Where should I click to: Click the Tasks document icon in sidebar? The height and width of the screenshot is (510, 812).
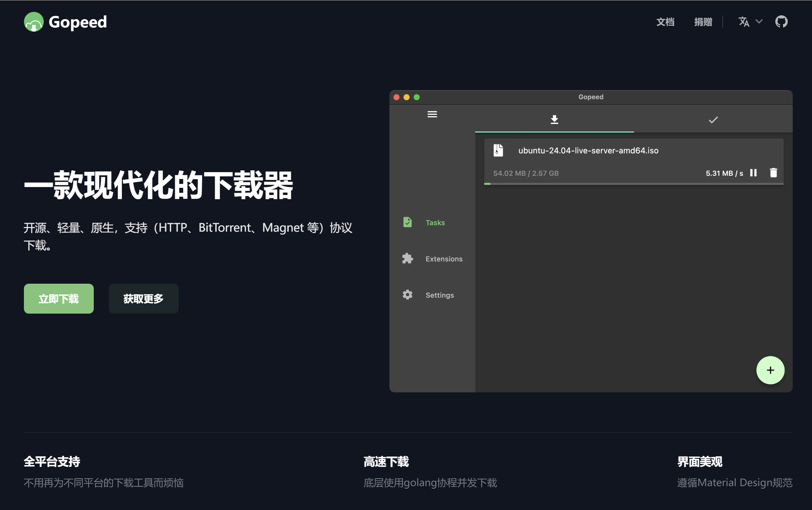point(407,222)
